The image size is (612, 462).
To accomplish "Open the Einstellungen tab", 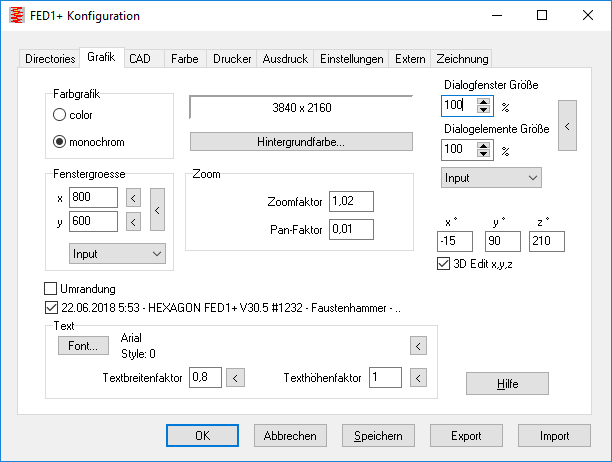I will (x=351, y=59).
